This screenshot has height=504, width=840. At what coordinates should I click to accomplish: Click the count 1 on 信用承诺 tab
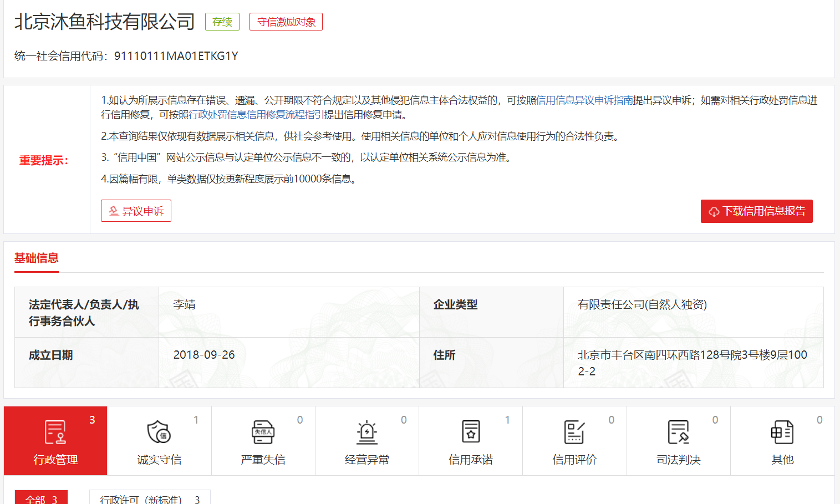coord(507,420)
